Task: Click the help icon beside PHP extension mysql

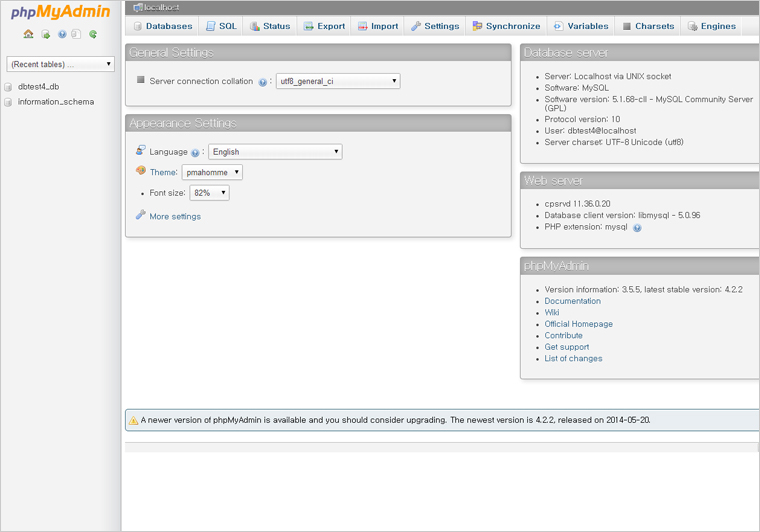Action: pos(637,228)
